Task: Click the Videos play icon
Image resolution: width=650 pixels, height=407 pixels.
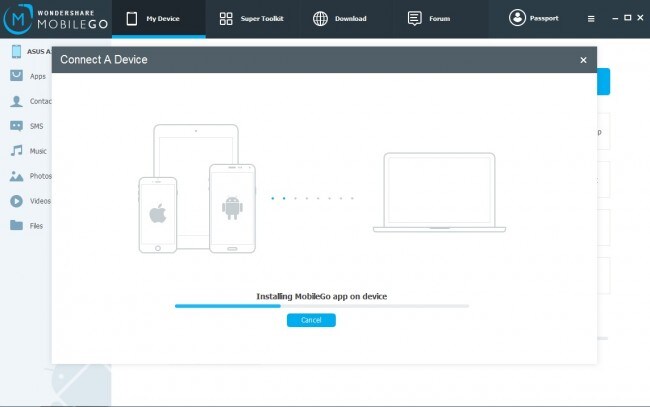Action: 17,201
